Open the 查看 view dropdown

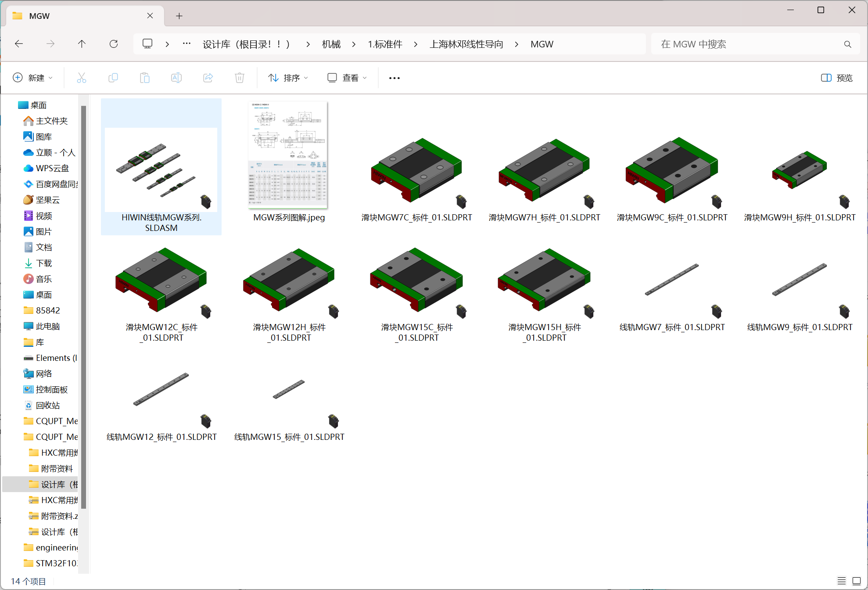coord(347,78)
